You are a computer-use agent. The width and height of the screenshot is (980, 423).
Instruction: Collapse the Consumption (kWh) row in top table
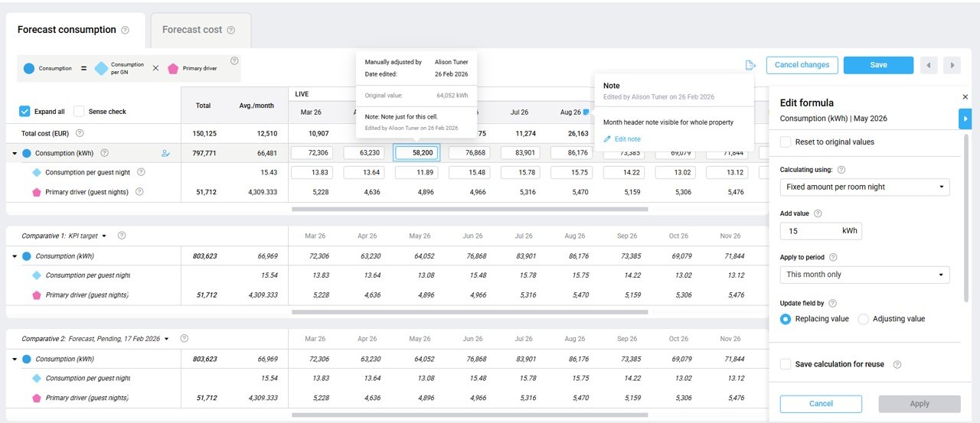click(15, 154)
